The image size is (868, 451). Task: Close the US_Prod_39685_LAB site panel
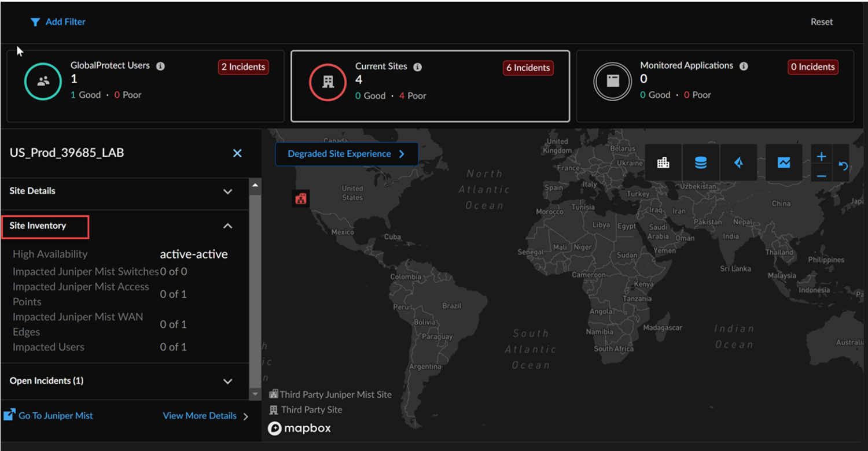point(237,153)
